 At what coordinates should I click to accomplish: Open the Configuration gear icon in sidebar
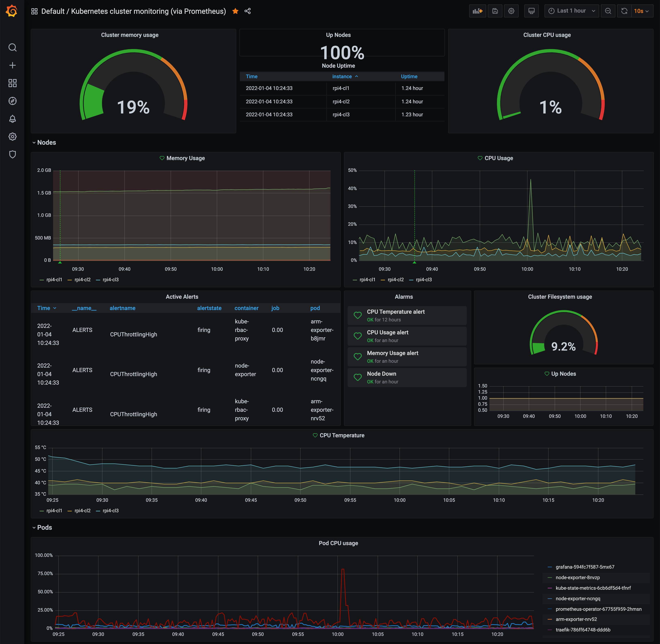[13, 137]
